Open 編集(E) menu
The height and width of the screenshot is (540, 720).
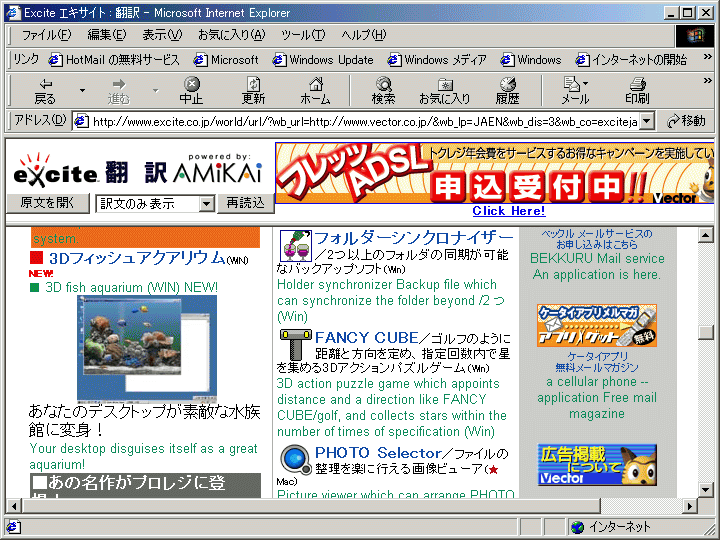tap(107, 35)
